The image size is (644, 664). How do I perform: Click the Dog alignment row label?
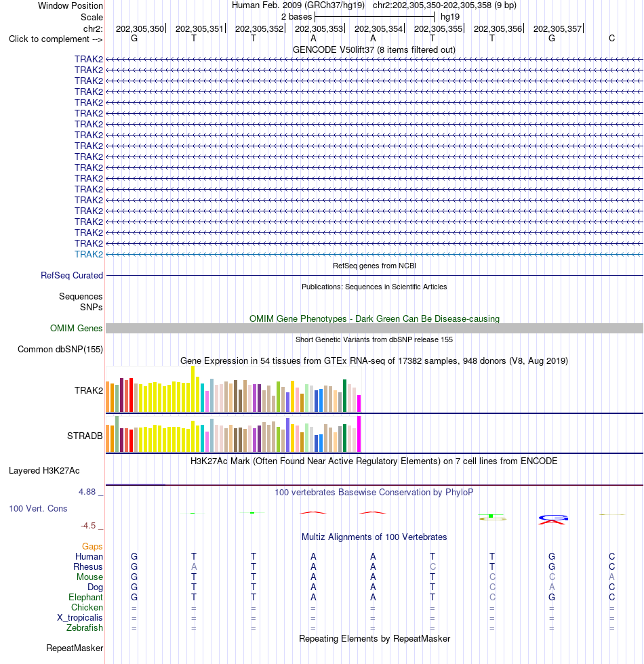pos(96,587)
